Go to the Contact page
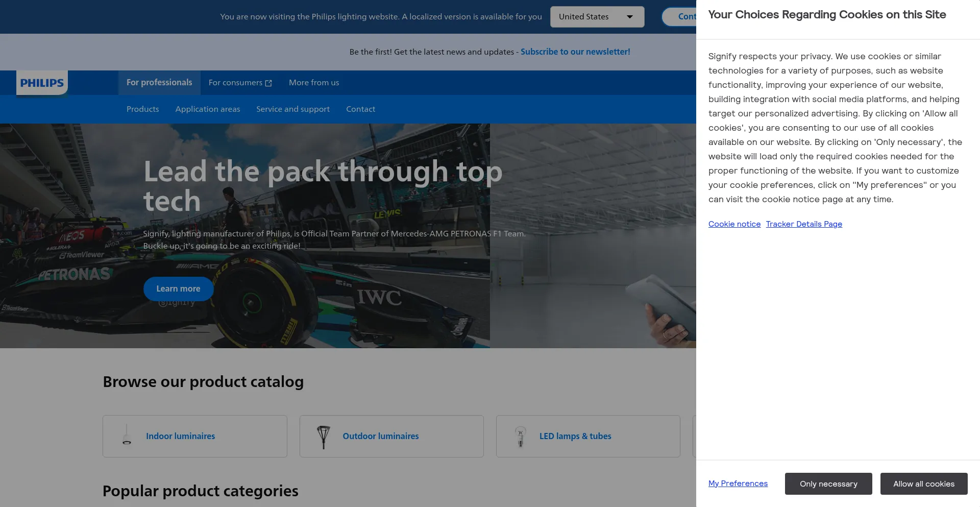This screenshot has width=980, height=507. point(360,109)
